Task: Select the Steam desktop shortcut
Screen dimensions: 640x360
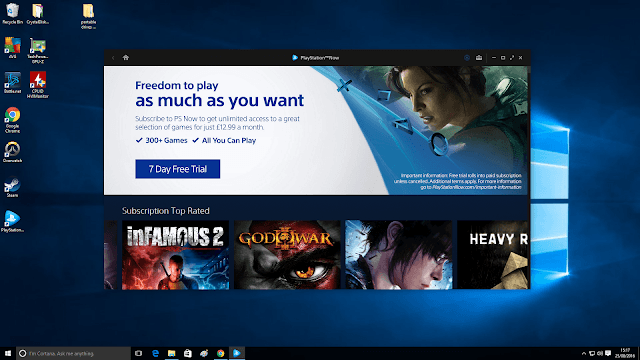Action: pyautogui.click(x=12, y=187)
